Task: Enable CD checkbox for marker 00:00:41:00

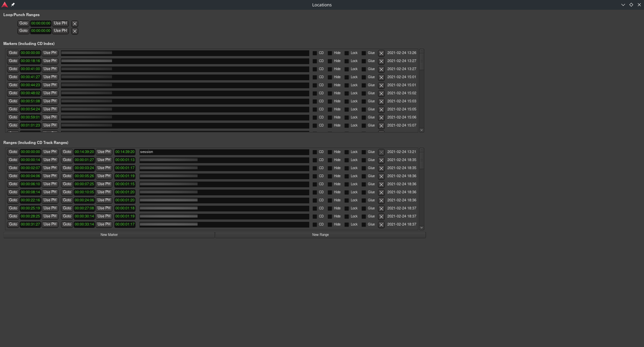Action: [x=315, y=69]
